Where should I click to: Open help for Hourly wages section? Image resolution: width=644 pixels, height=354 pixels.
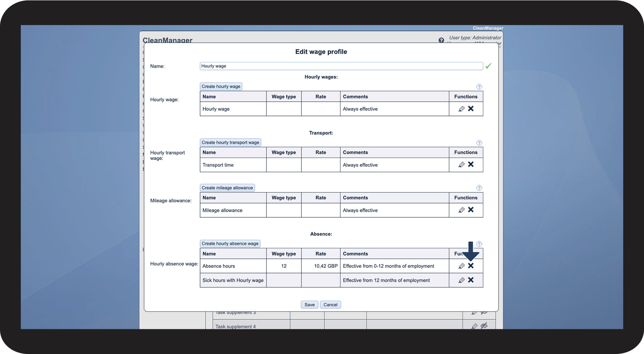click(479, 87)
